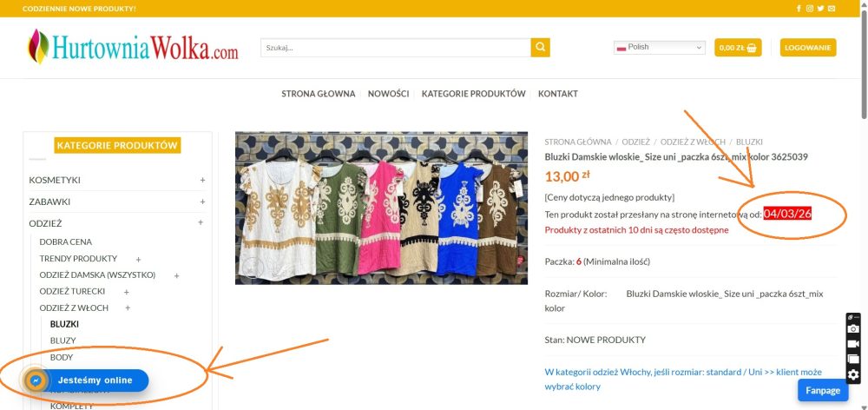Open the 0,00 zł shopping cart
Image resolution: width=868 pixels, height=410 pixels.
(x=738, y=48)
